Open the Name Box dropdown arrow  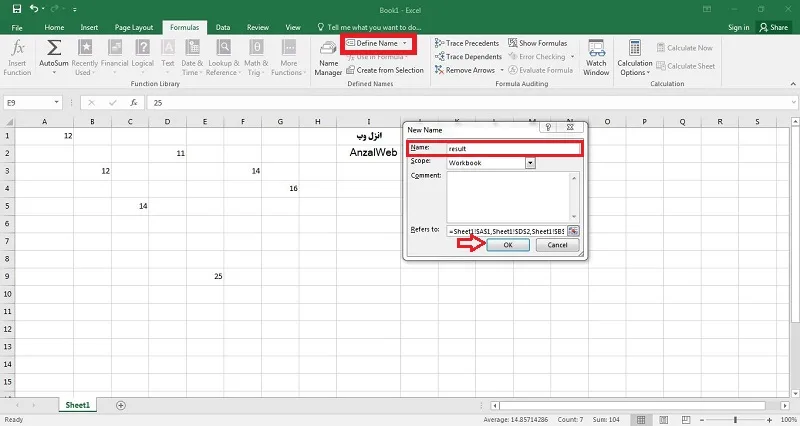(56, 103)
